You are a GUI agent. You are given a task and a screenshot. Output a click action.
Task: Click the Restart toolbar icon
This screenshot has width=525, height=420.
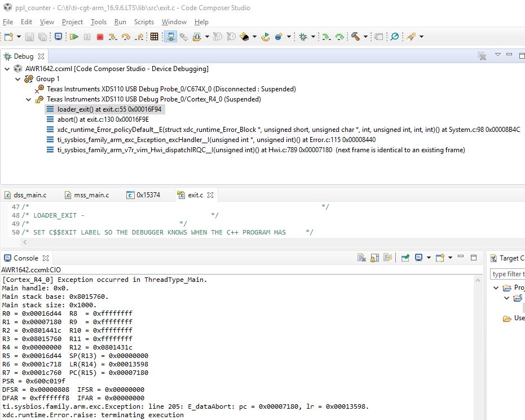pyautogui.click(x=266, y=37)
